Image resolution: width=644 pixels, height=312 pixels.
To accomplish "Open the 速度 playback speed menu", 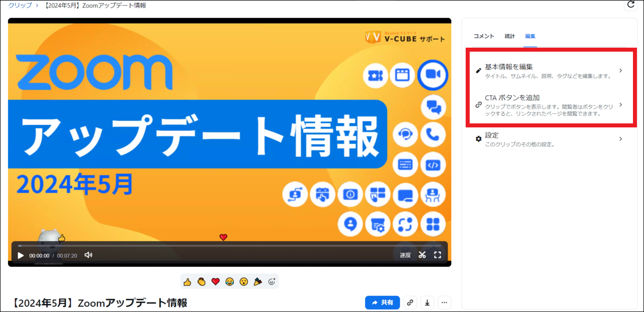I will 405,255.
